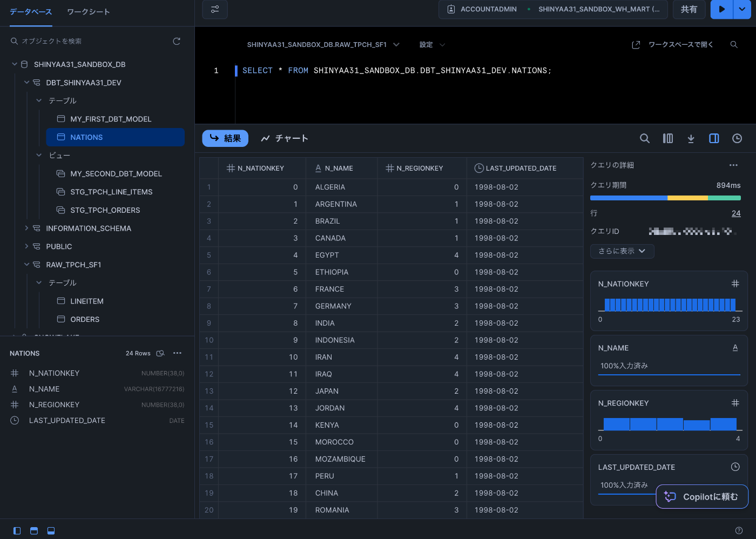Viewport: 756px width, 539px height.
Task: Click the N_NATIONKEY histogram chart
Action: tap(670, 305)
